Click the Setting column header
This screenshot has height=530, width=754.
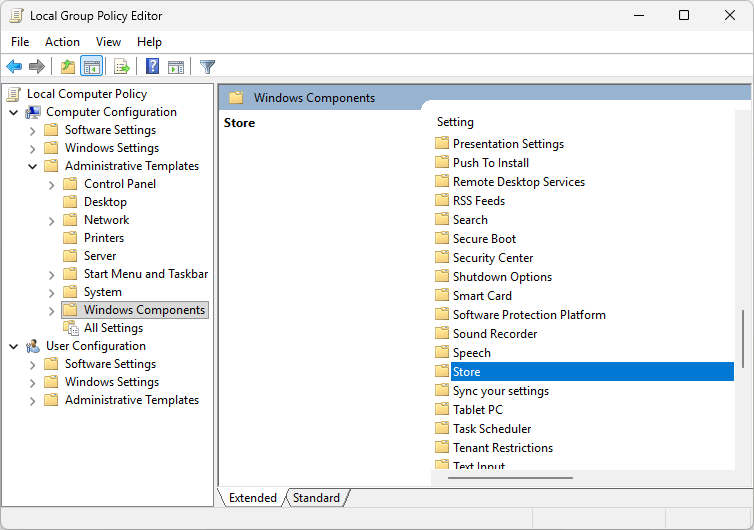pos(455,122)
